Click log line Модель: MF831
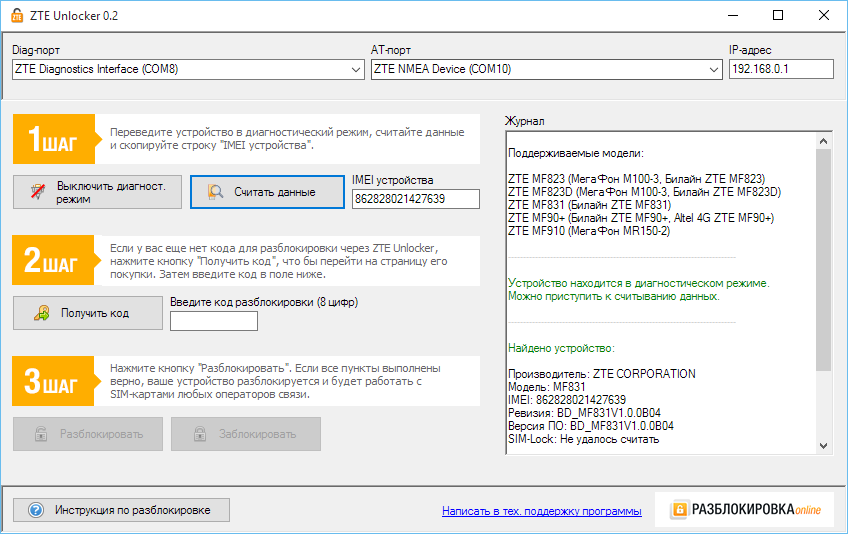The width and height of the screenshot is (848, 534). (546, 387)
